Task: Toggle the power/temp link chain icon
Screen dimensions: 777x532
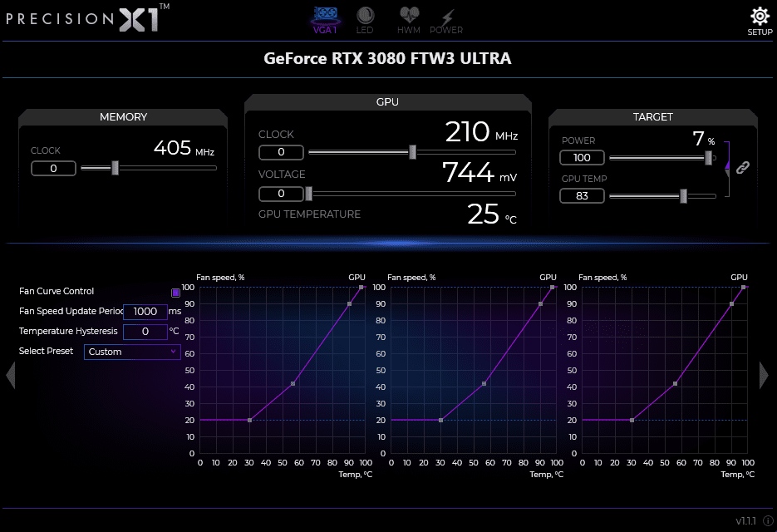Action: (742, 168)
